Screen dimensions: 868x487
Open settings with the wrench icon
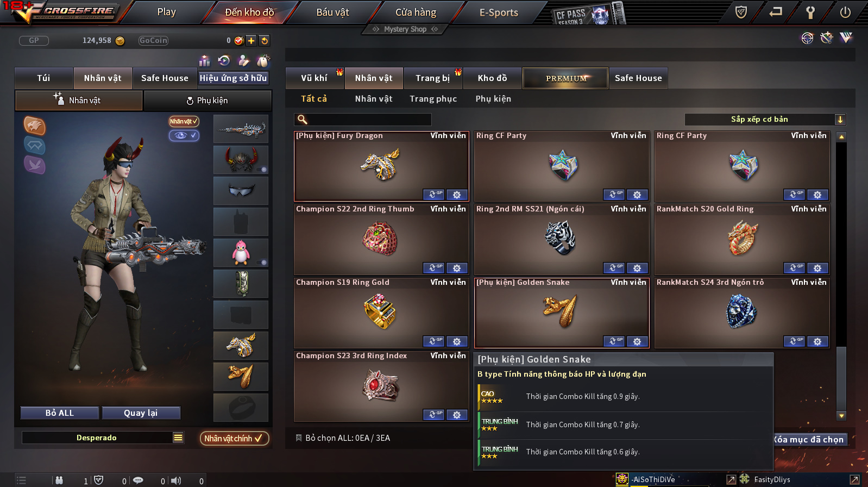pos(810,12)
